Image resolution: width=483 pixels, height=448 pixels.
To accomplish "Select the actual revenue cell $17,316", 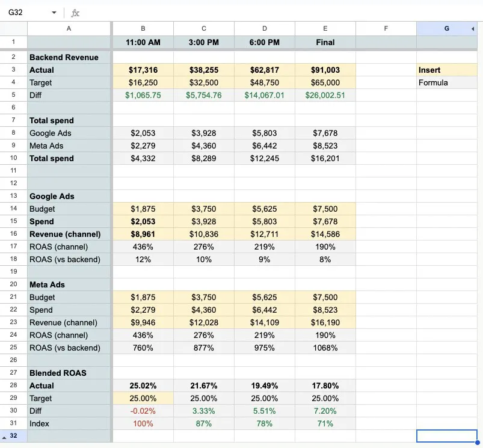I will (x=143, y=70).
